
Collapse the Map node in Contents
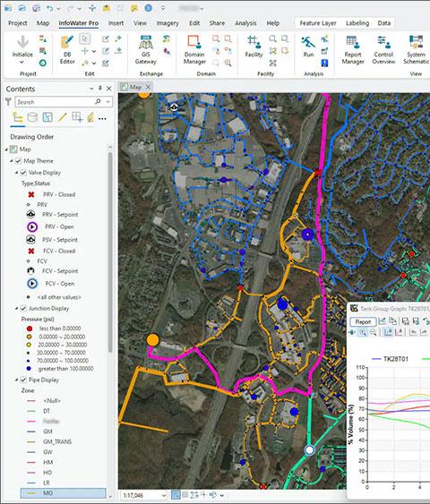click(x=6, y=149)
